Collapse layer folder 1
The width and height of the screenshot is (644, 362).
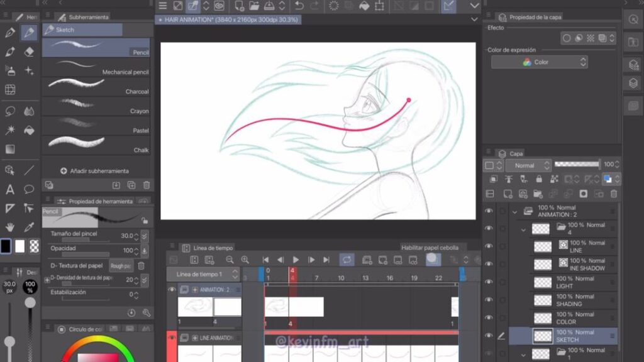(x=523, y=354)
